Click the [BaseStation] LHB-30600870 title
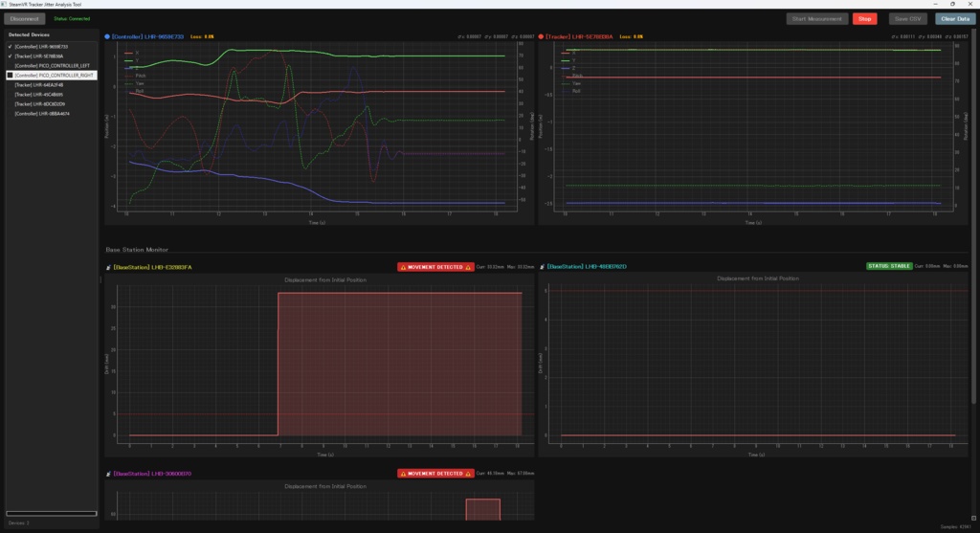 pos(152,474)
